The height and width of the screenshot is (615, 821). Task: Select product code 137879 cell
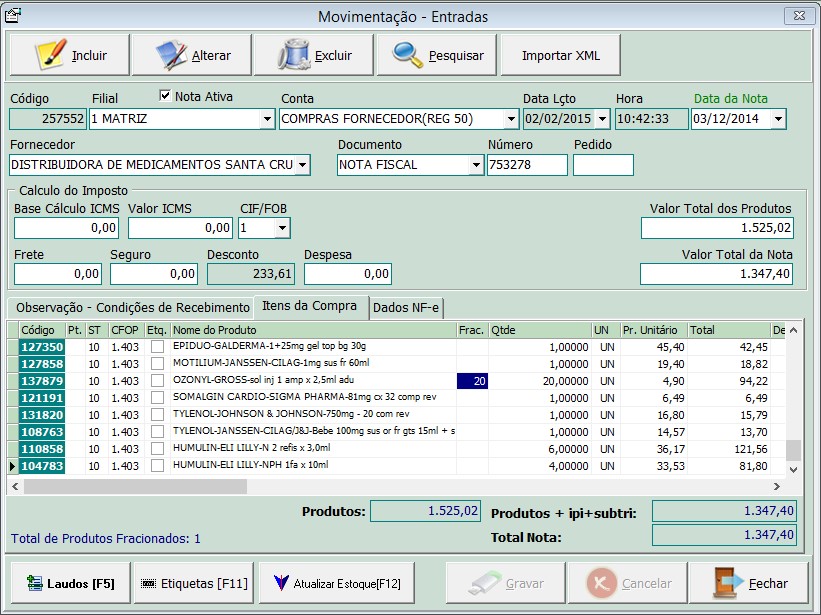coord(42,381)
